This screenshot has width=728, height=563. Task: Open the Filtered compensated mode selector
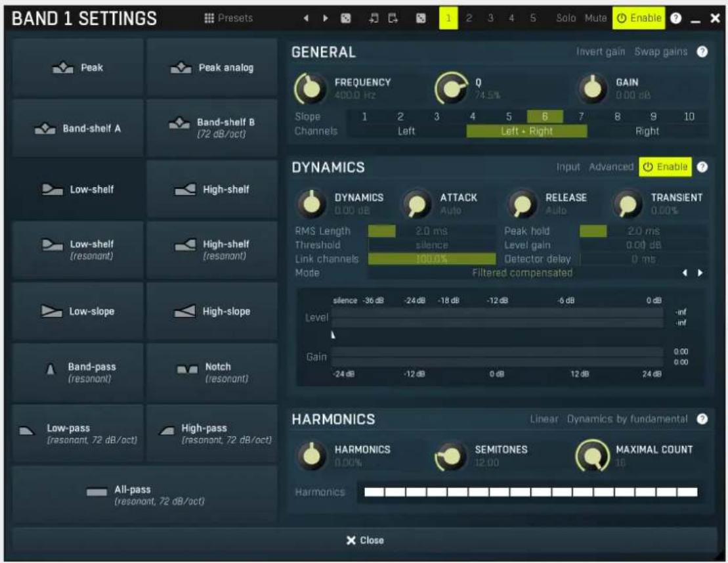click(522, 273)
